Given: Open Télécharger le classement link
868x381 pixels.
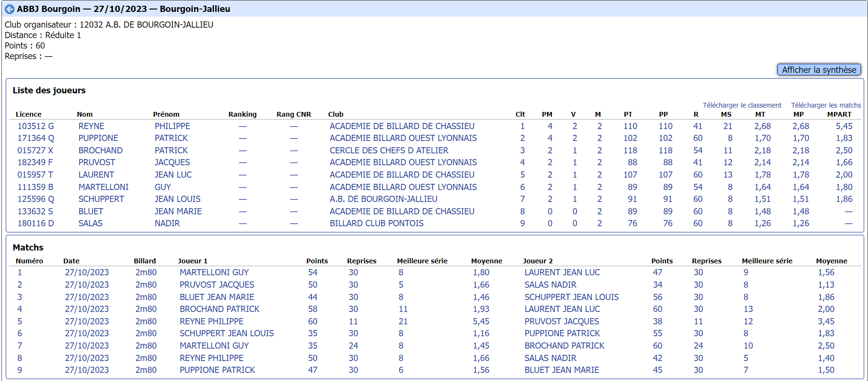Looking at the screenshot, I should (742, 105).
